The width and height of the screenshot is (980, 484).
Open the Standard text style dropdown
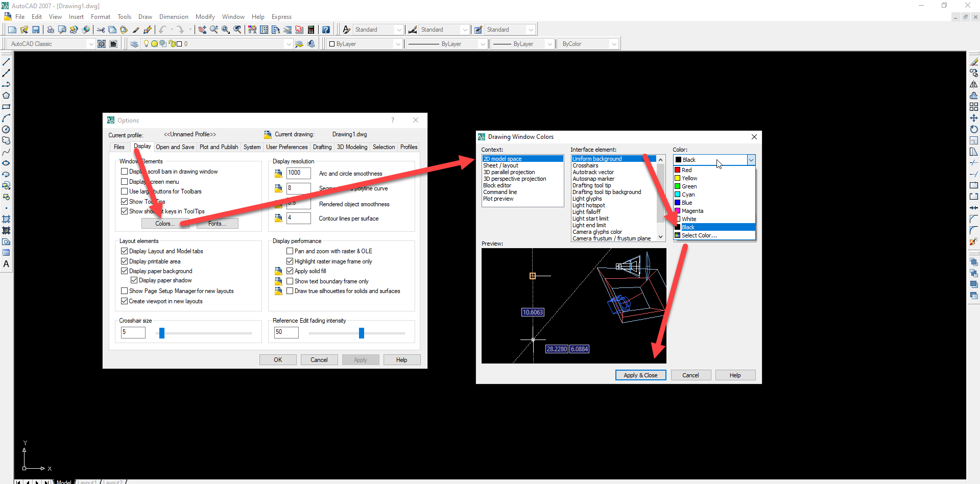pyautogui.click(x=399, y=30)
